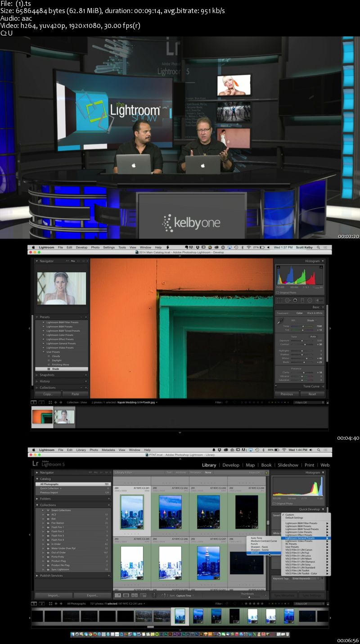
Task: Set Treatment to Color in Basic panel
Action: point(299,313)
